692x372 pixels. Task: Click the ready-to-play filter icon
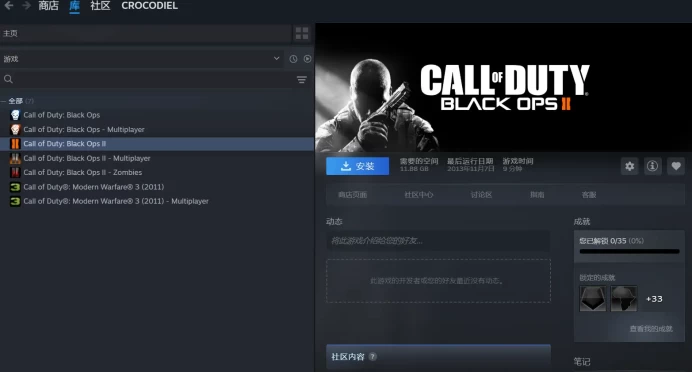point(307,59)
